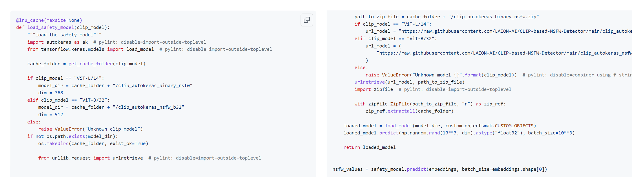This screenshot has height=187, width=644.
Task: Click the nsfw_values assignment line
Action: click(440, 169)
